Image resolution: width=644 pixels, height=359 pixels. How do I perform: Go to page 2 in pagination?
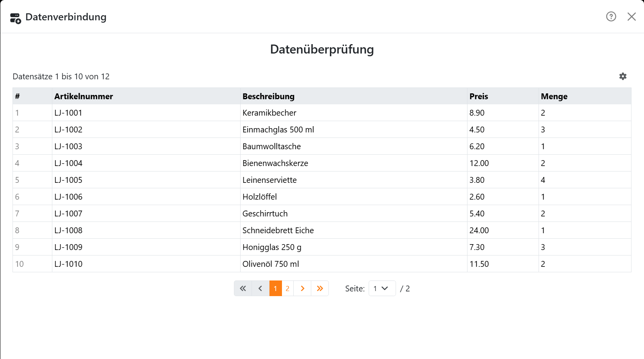point(287,288)
